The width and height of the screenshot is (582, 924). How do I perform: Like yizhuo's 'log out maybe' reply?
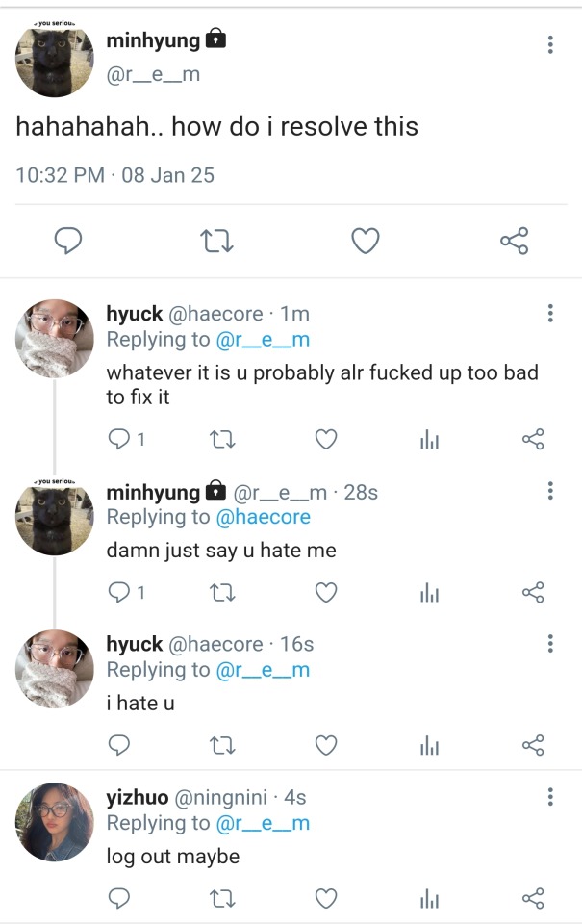click(326, 898)
